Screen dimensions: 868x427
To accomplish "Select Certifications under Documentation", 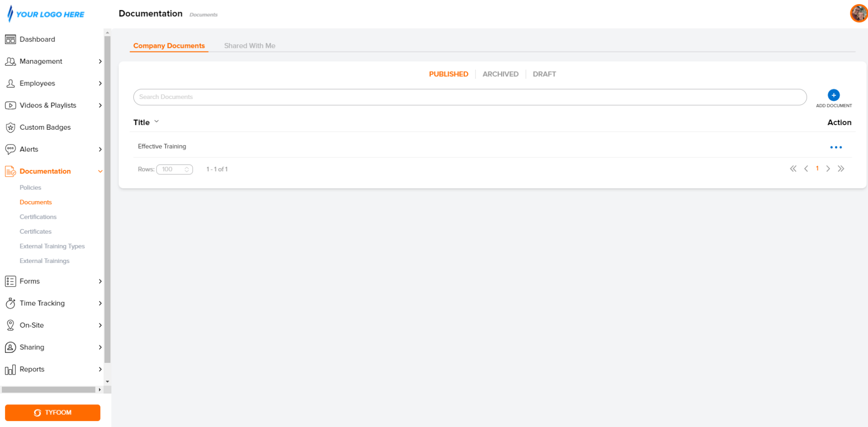I will 38,217.
